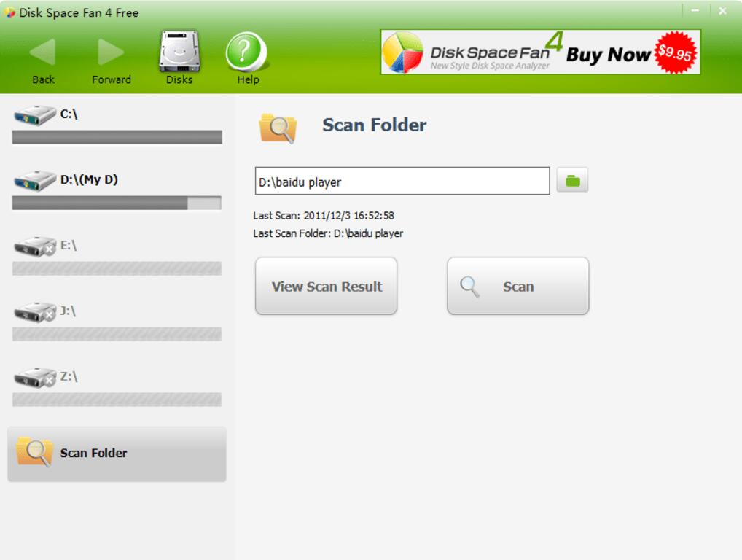Image resolution: width=742 pixels, height=560 pixels.
Task: Click the Scan Folder heading icon
Action: (x=278, y=128)
